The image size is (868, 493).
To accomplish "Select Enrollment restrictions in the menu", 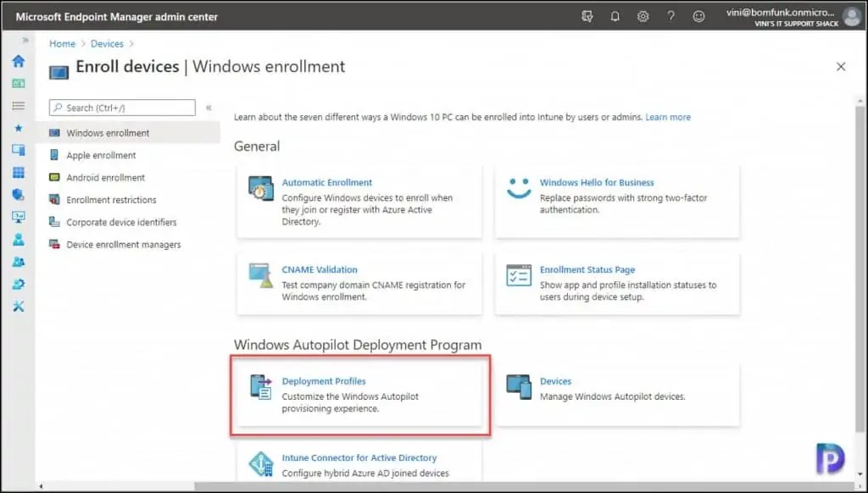I will [111, 200].
